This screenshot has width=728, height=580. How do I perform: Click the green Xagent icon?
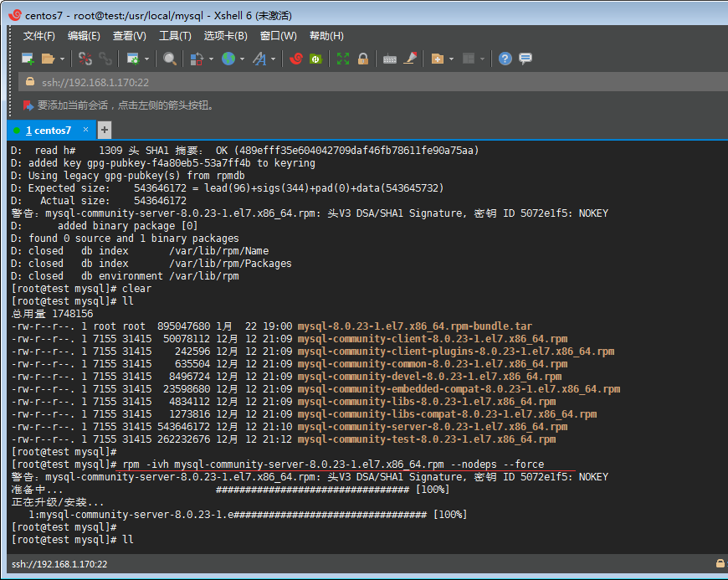315,59
